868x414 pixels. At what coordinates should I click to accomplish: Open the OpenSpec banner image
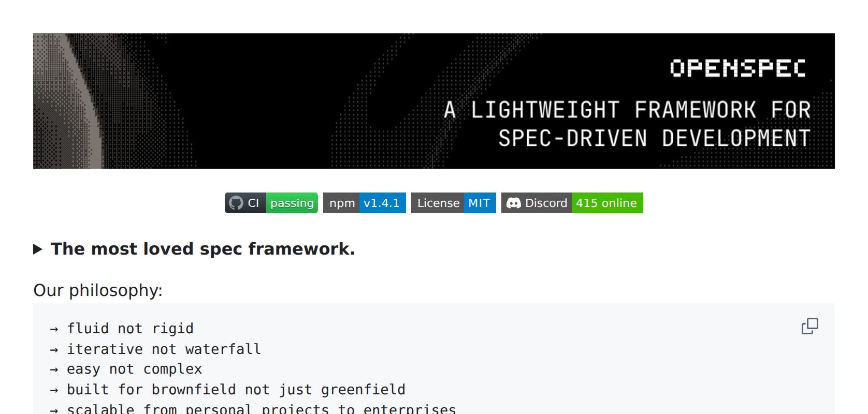coord(434,101)
